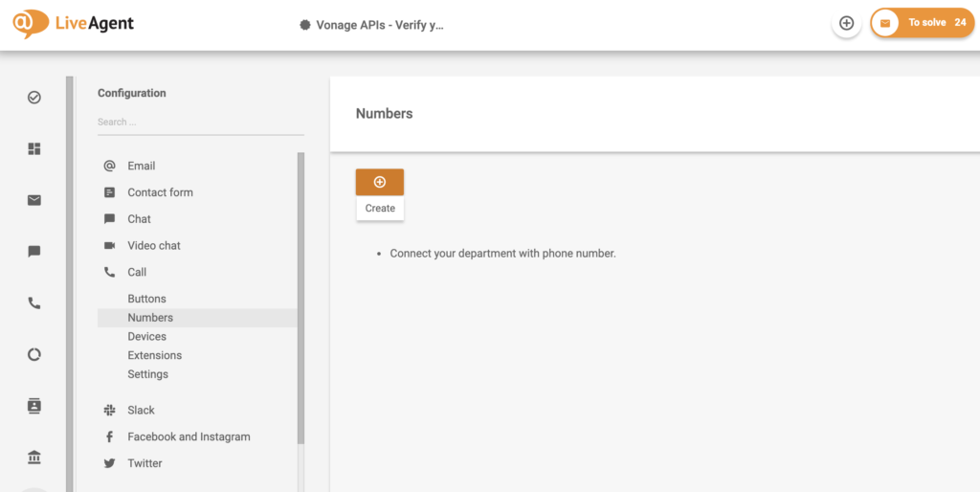This screenshot has width=980, height=492.
Task: Open Buttons under the Call section
Action: (146, 299)
